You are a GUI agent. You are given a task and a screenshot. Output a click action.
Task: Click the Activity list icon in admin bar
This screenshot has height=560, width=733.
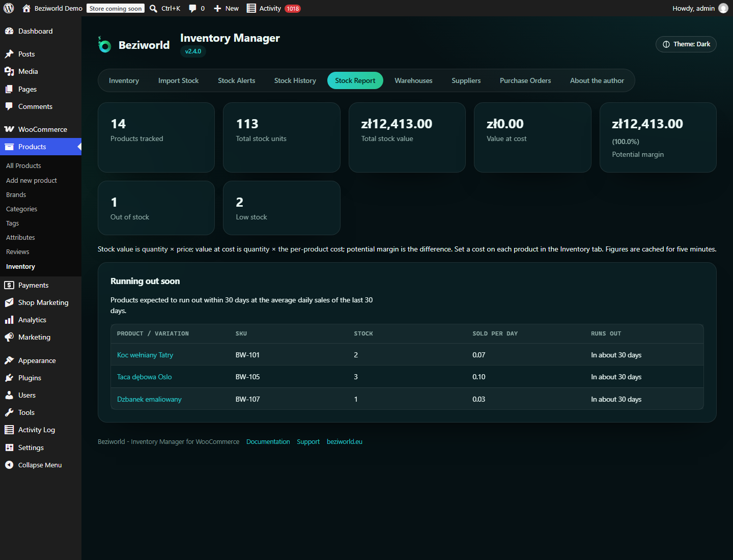pos(251,8)
